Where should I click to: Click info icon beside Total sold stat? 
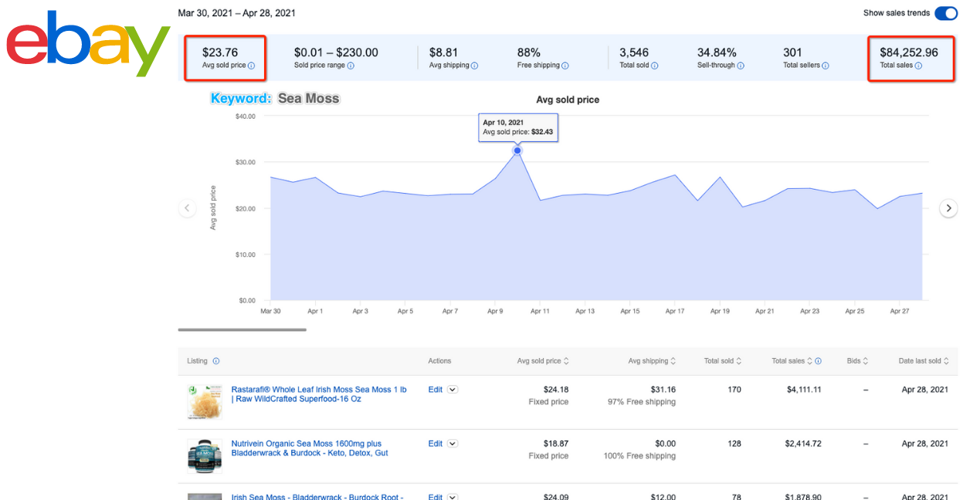pyautogui.click(x=655, y=66)
